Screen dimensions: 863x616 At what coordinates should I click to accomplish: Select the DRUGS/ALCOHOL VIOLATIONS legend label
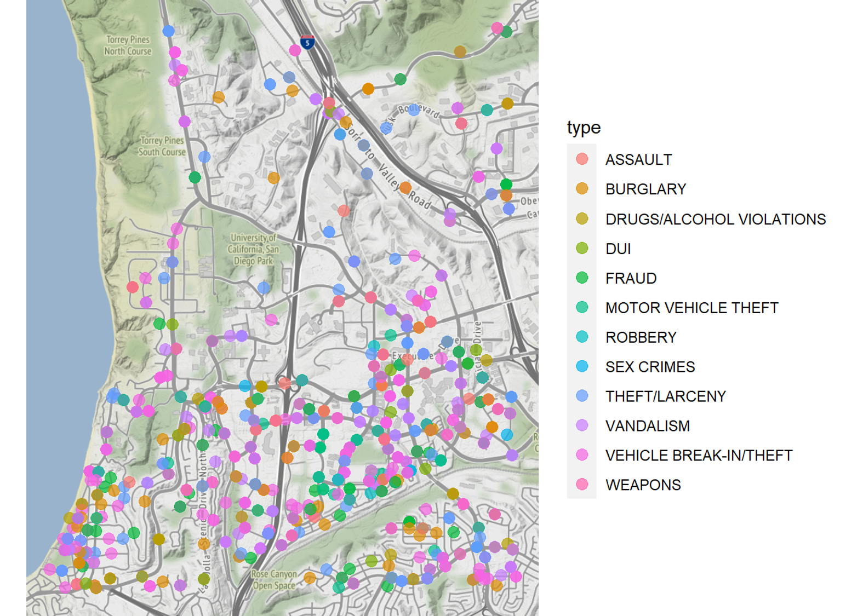point(715,219)
